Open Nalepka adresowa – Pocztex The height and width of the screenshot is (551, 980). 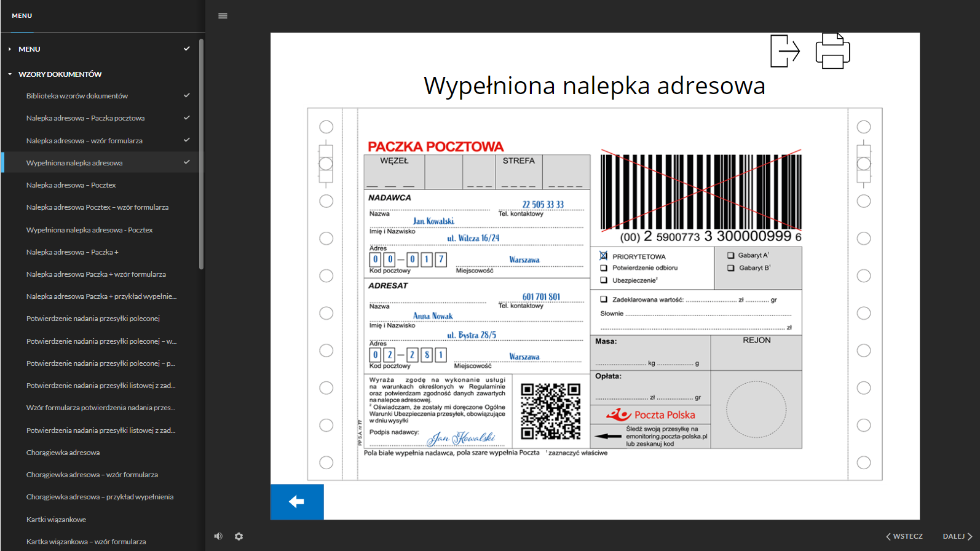(x=71, y=185)
